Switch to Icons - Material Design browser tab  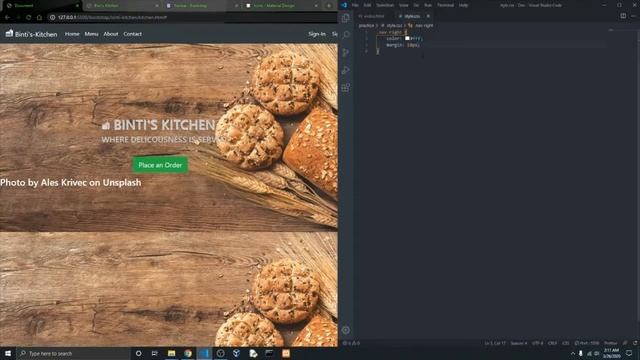pos(281,6)
